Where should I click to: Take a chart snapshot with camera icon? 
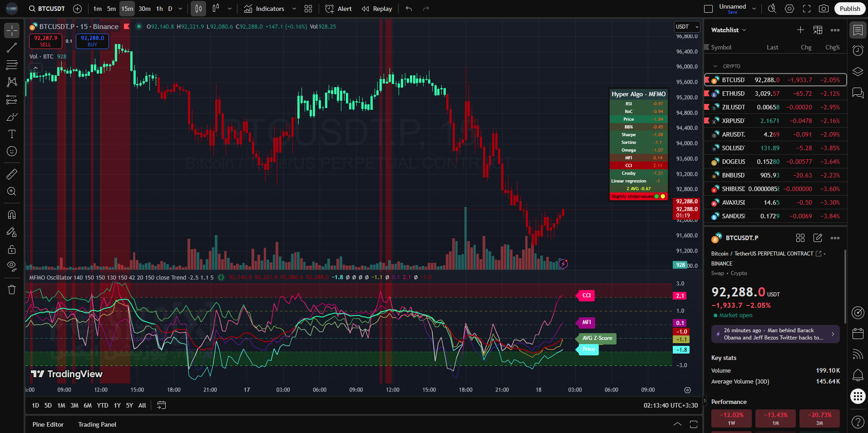[x=824, y=9]
